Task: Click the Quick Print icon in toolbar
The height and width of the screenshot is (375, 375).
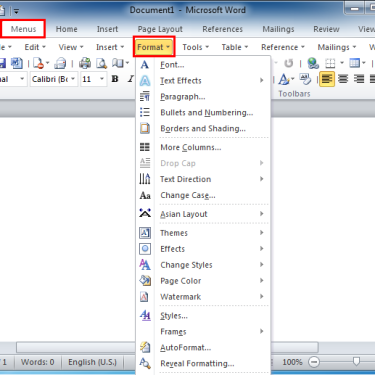Action: pos(60,63)
